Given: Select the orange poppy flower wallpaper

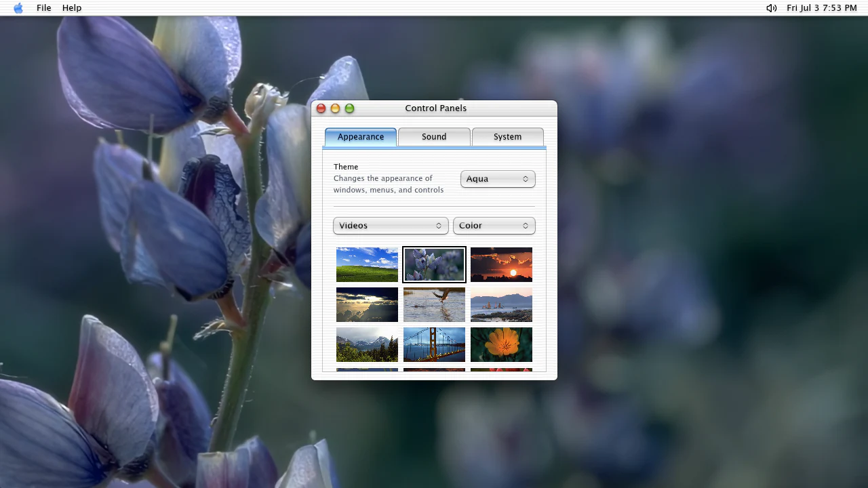Looking at the screenshot, I should tap(501, 344).
